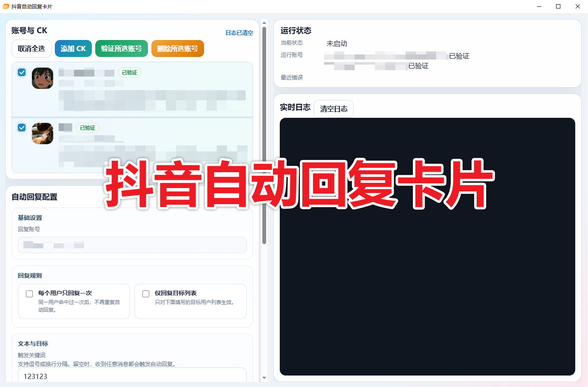Uncheck the second account's selection checkbox

click(22, 127)
